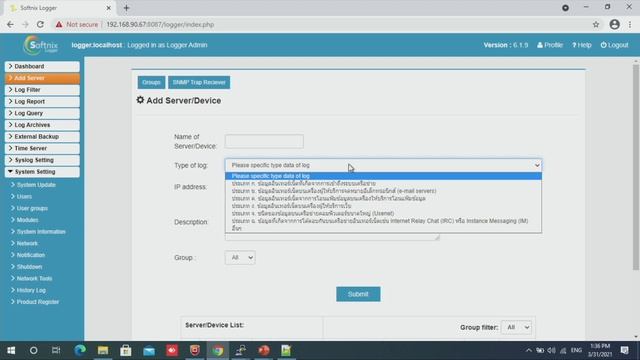Show hidden system tray icons

[x=529, y=350]
